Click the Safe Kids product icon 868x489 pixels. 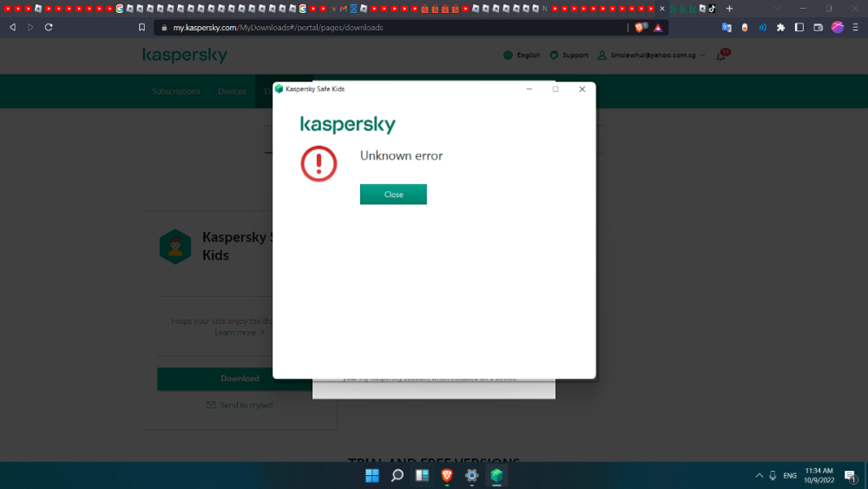click(x=175, y=247)
